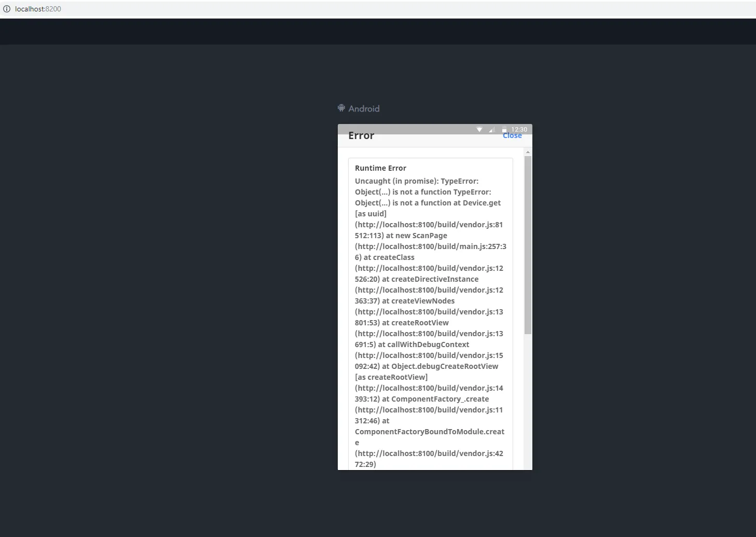756x537 pixels.
Task: Select the Android platform label
Action: 364,108
